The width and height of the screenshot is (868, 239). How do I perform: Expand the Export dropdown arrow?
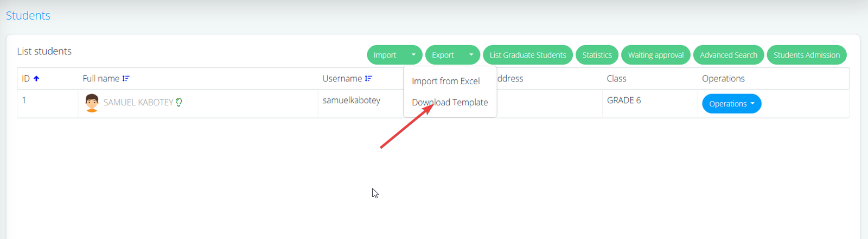click(471, 55)
